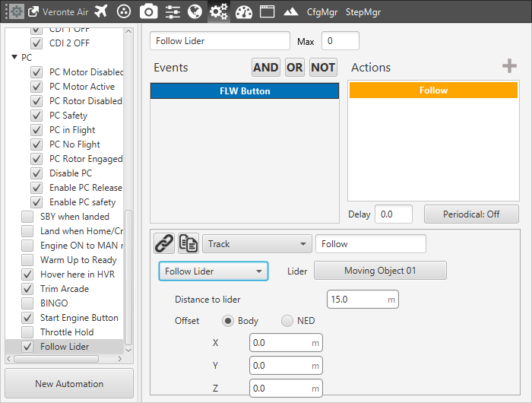
Task: Click the OR logic button
Action: [x=295, y=67]
